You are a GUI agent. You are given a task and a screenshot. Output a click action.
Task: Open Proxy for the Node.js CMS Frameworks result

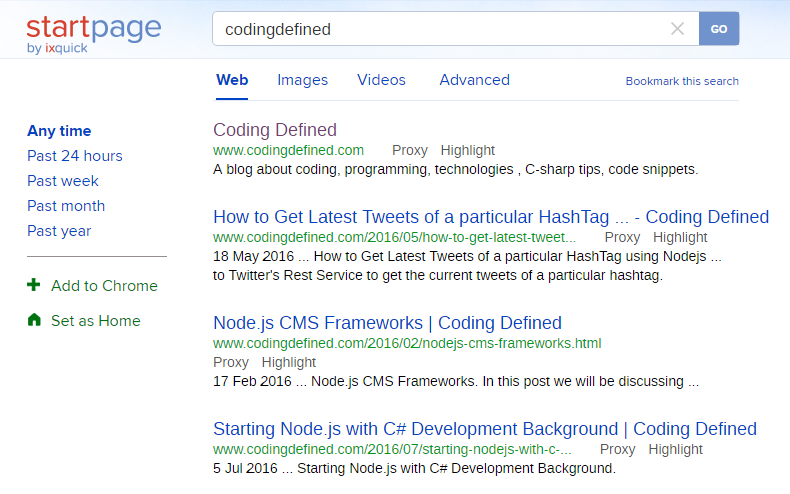point(231,362)
